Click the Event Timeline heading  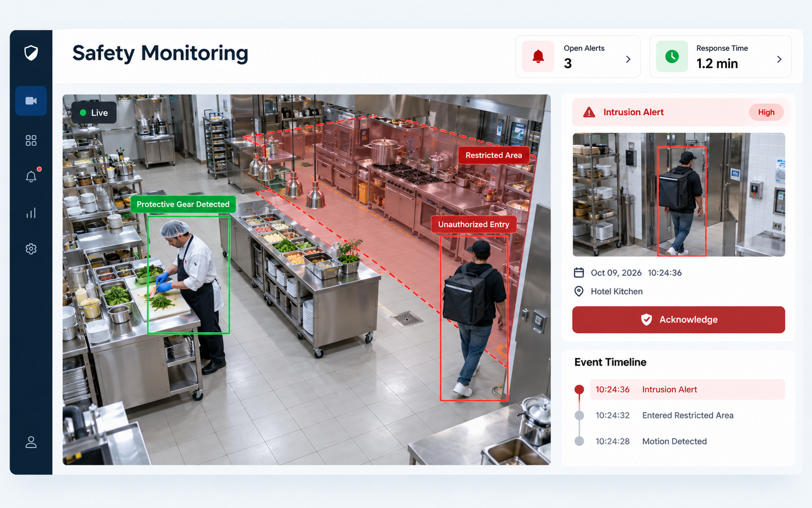[610, 362]
